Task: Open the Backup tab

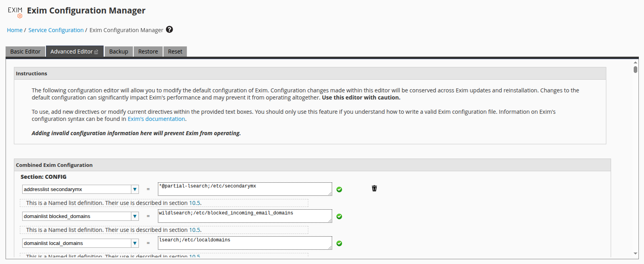Action: tap(119, 52)
